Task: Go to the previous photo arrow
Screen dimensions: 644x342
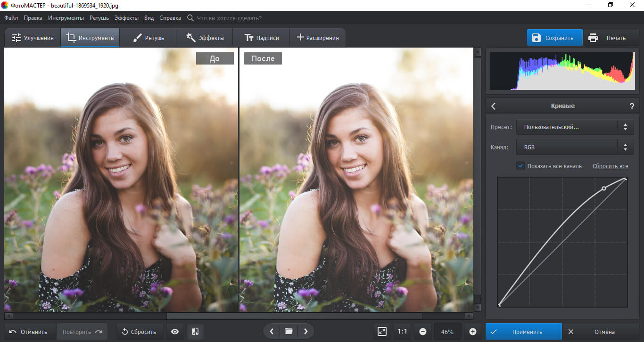Action: 272,332
